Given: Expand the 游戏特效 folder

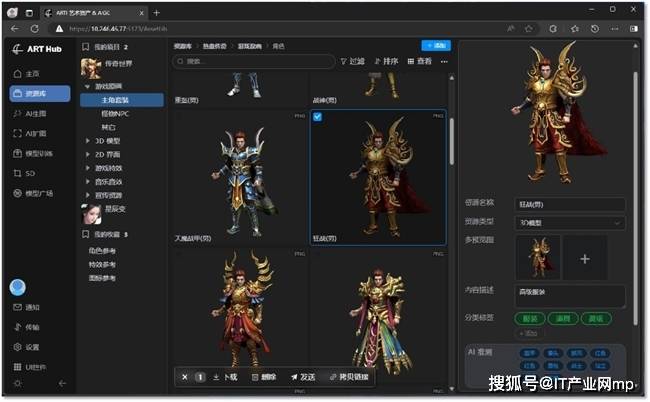Looking at the screenshot, I should pyautogui.click(x=87, y=168).
